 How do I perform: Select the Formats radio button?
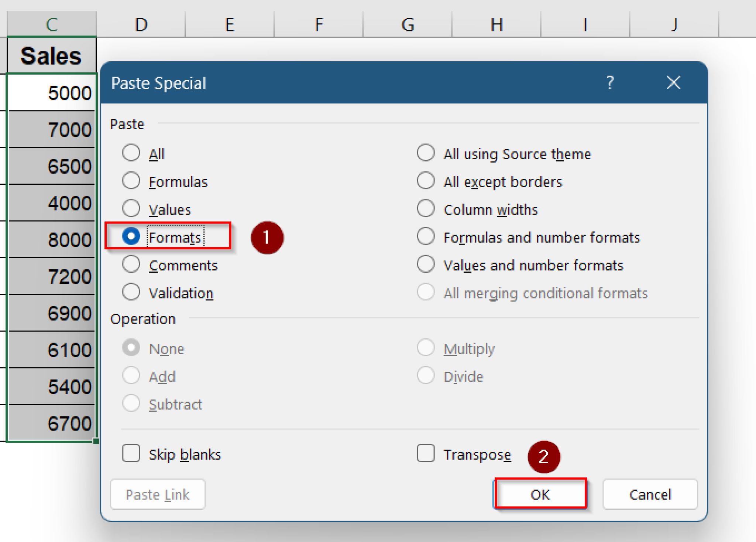click(131, 236)
